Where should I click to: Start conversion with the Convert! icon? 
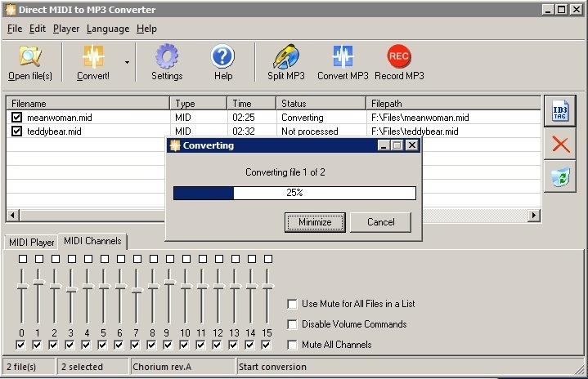[93, 57]
